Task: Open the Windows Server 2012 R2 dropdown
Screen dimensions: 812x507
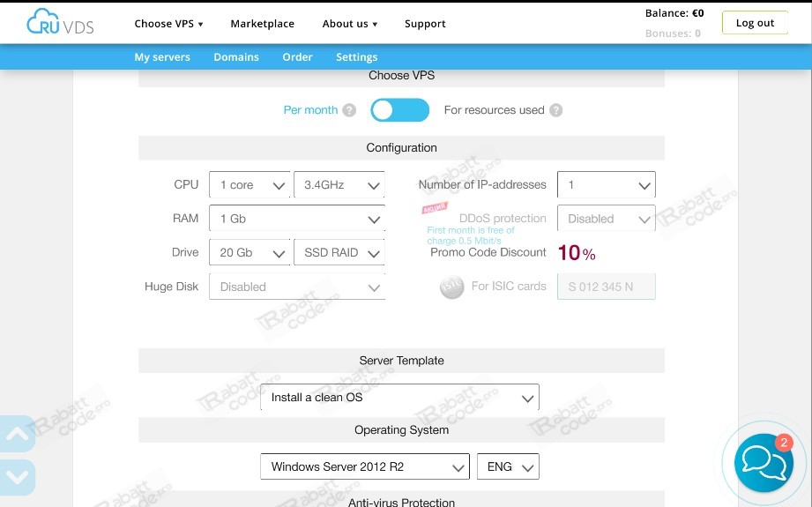Action: pyautogui.click(x=365, y=466)
